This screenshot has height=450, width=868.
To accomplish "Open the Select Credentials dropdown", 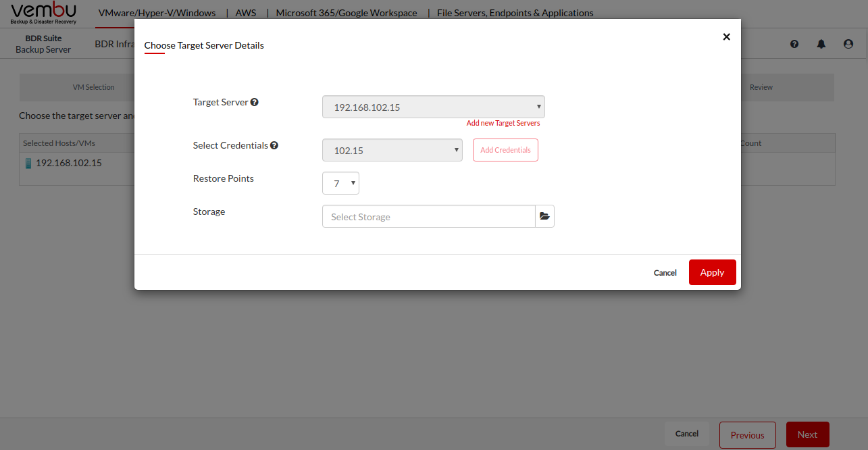I will click(x=392, y=151).
